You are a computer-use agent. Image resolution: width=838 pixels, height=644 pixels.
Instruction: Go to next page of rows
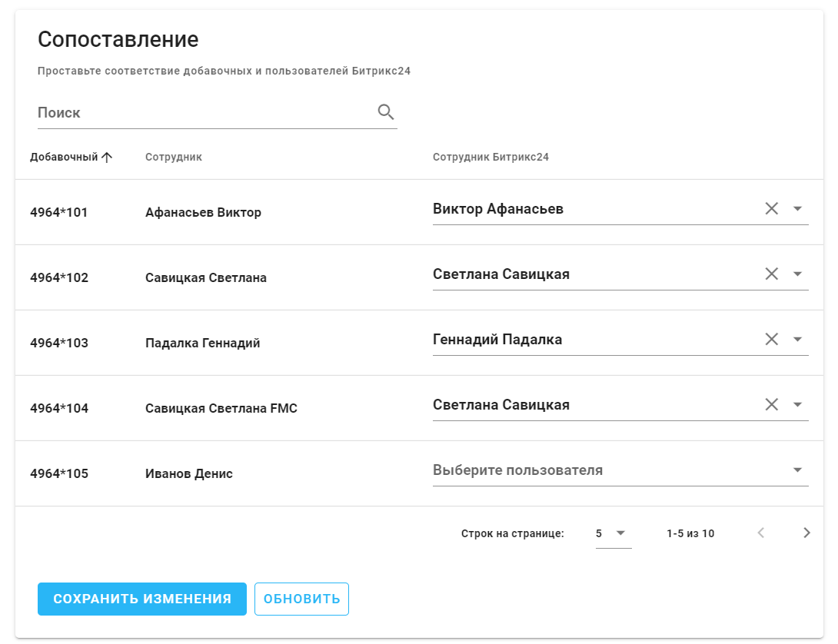pyautogui.click(x=806, y=533)
